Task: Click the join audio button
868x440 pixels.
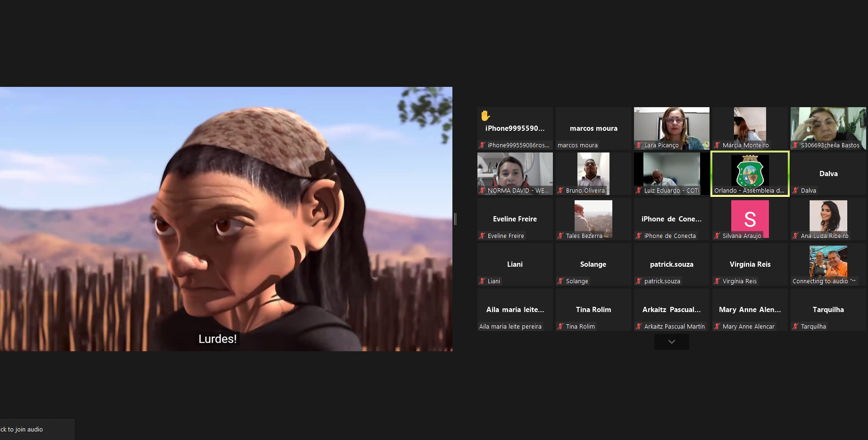Action: (28, 430)
